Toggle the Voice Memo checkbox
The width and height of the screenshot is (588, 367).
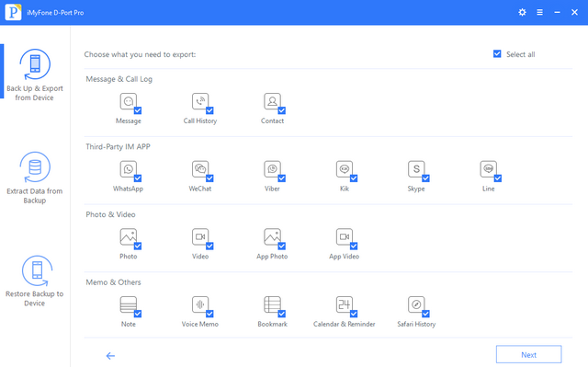pos(209,314)
